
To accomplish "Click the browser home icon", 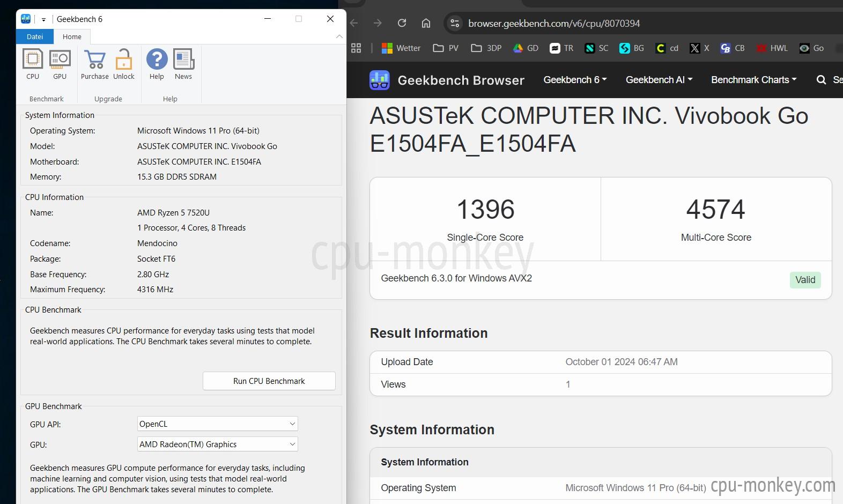I will point(426,23).
